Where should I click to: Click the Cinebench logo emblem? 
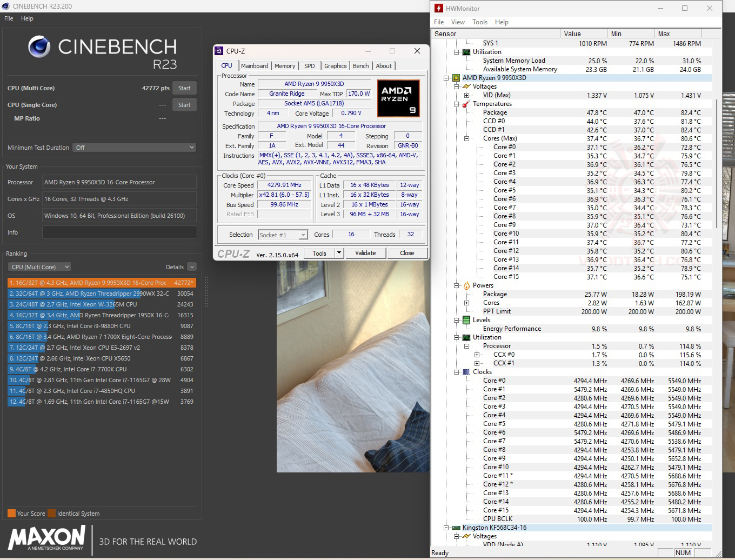(x=39, y=48)
